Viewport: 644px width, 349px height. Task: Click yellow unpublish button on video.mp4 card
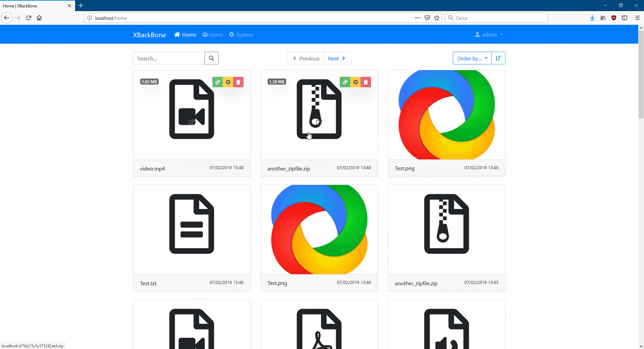click(x=228, y=82)
